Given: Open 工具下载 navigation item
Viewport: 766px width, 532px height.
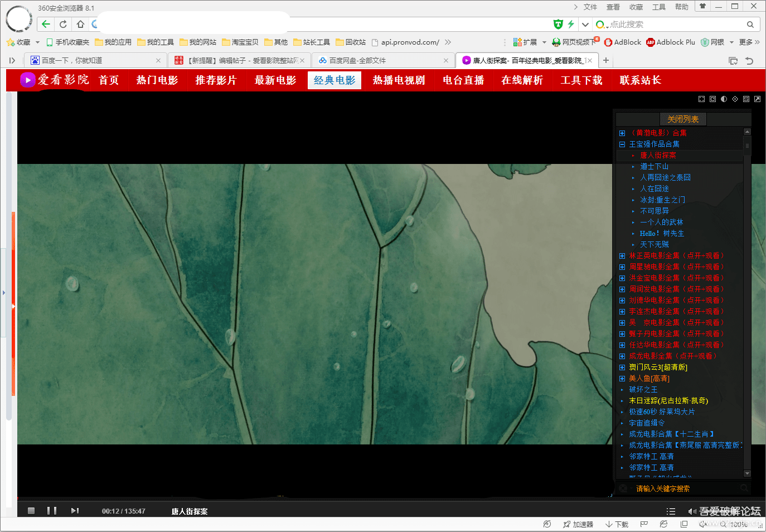Looking at the screenshot, I should click(581, 80).
